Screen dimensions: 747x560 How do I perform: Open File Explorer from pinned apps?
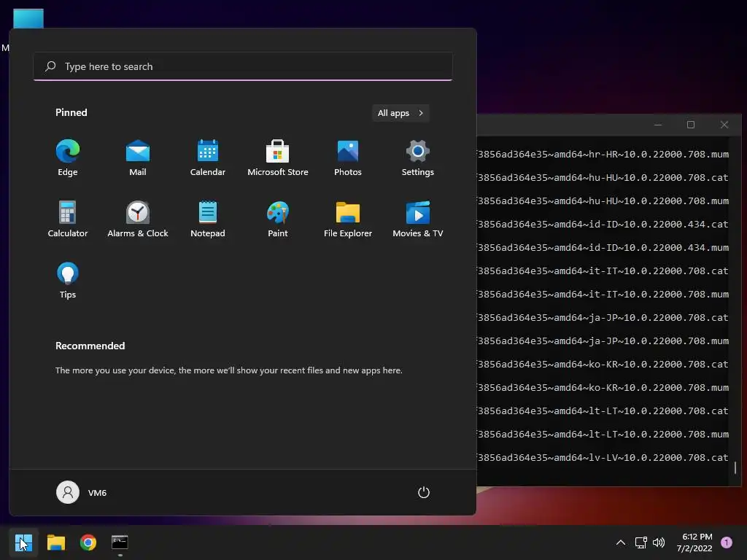[x=348, y=219]
